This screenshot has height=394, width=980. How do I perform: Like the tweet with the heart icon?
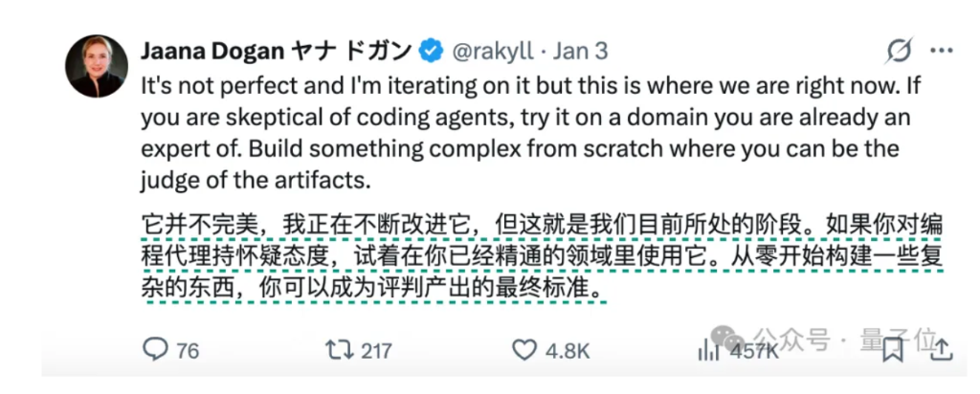pyautogui.click(x=524, y=350)
